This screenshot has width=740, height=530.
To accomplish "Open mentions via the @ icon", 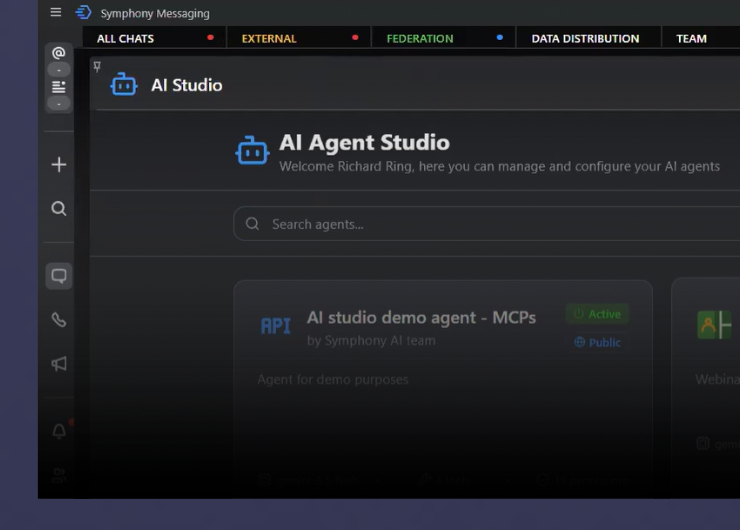I will 59,53.
